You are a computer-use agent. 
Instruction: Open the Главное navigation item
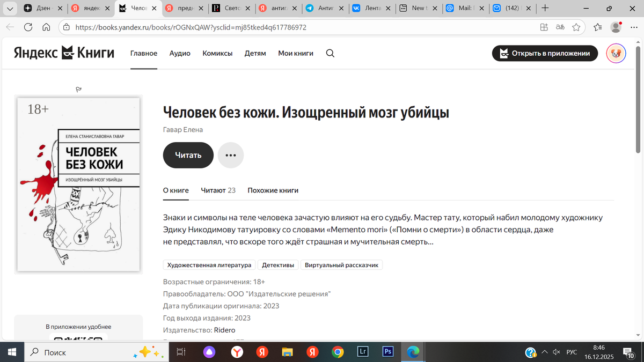144,53
